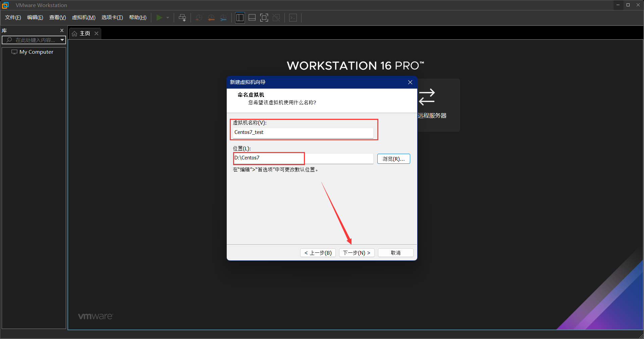Click the take snapshot clock icon
This screenshot has height=339, width=644.
click(x=199, y=18)
